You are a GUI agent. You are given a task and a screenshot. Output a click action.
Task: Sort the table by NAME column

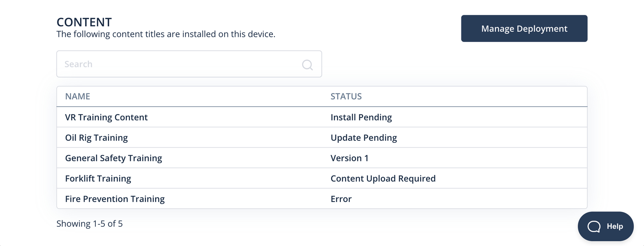78,97
